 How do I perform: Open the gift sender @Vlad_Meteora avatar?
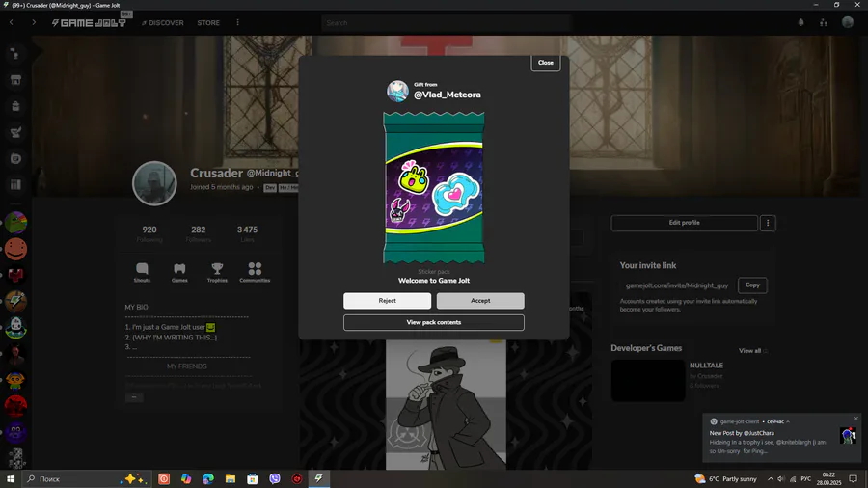(x=397, y=91)
